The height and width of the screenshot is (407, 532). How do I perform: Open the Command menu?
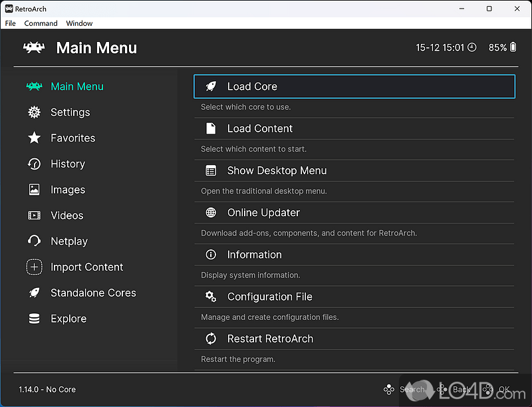tap(41, 23)
